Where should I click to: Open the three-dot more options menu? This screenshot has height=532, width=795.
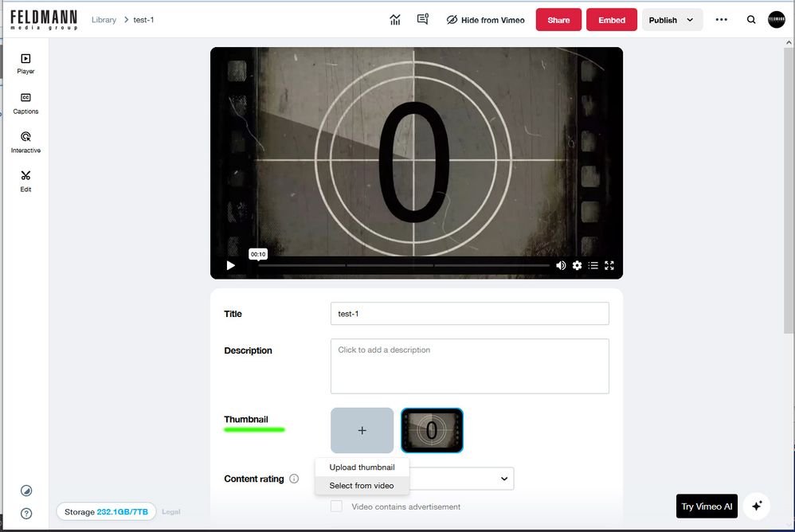click(722, 20)
